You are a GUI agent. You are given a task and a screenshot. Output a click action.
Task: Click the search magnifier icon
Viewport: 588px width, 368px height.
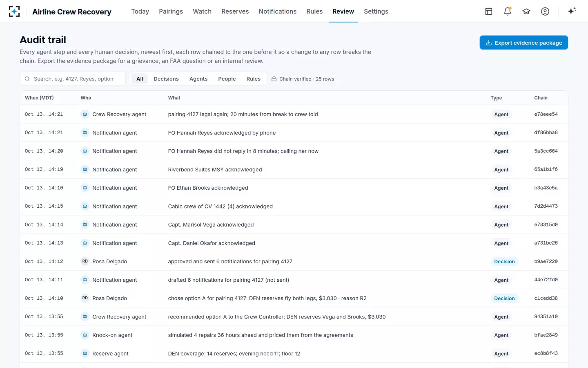pyautogui.click(x=27, y=79)
